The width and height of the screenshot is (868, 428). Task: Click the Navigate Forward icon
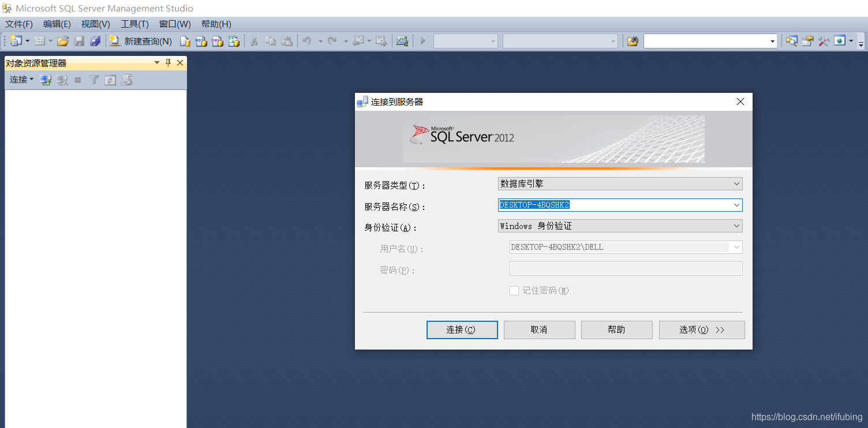(x=381, y=41)
